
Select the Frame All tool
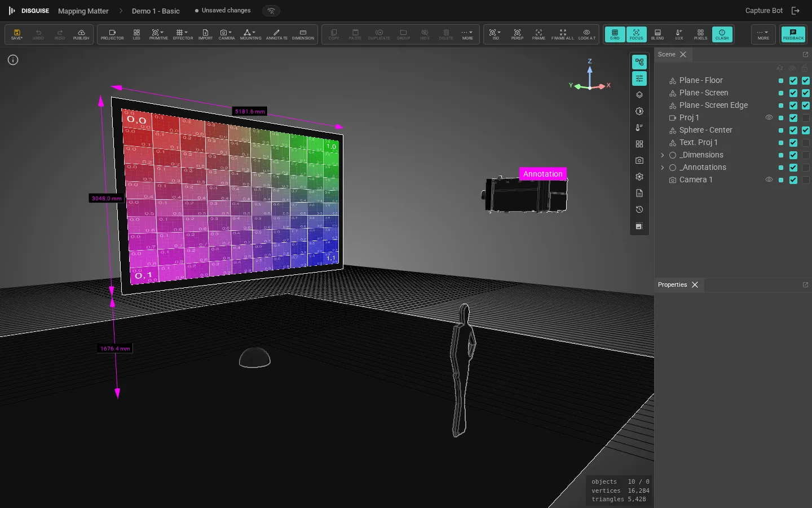[x=562, y=34]
